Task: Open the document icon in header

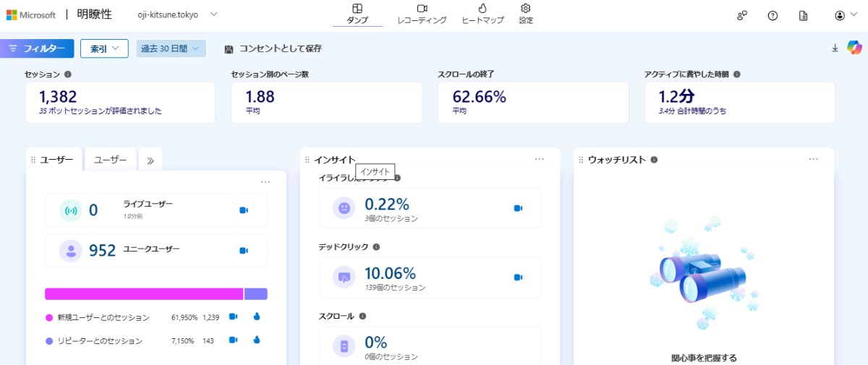Action: coord(803,15)
